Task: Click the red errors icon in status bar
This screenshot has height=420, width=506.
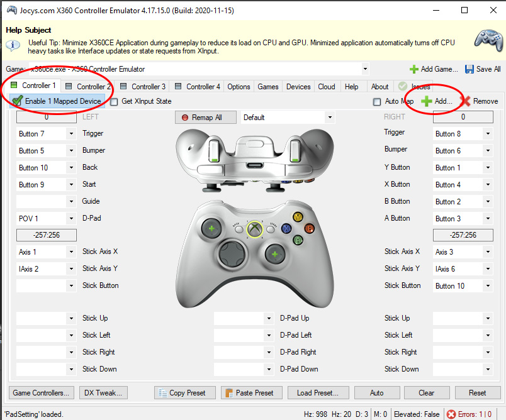Action: (451, 414)
